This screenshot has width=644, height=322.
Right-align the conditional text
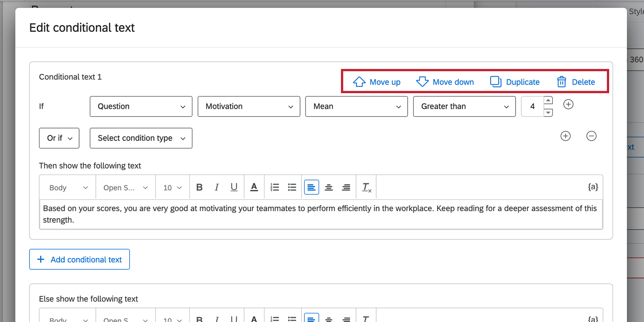click(346, 187)
